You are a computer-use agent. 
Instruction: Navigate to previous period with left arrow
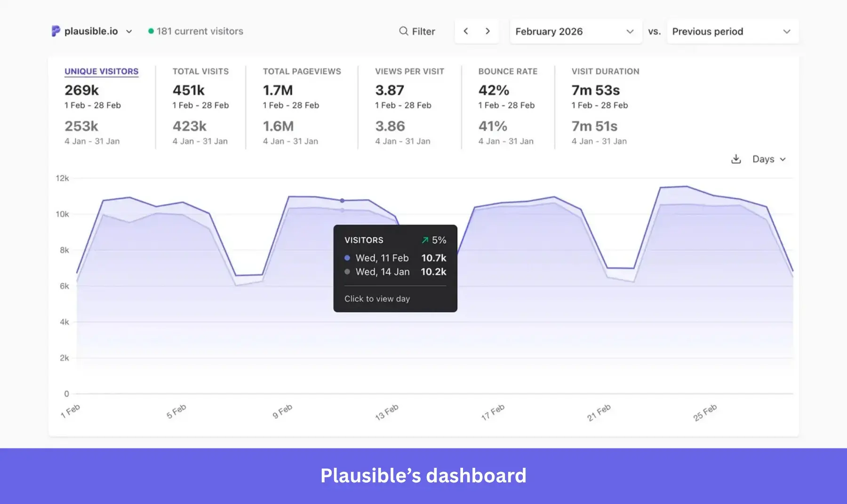(x=465, y=31)
